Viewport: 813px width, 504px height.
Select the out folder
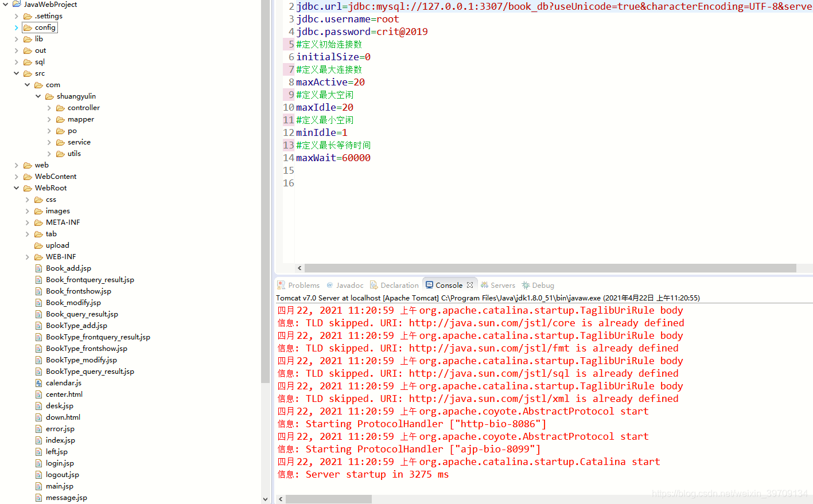click(40, 50)
